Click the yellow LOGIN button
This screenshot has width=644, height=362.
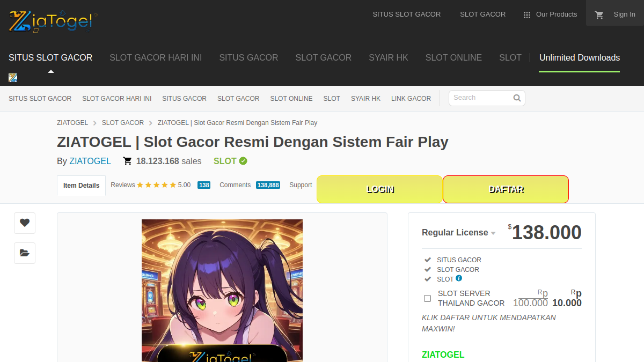point(380,189)
